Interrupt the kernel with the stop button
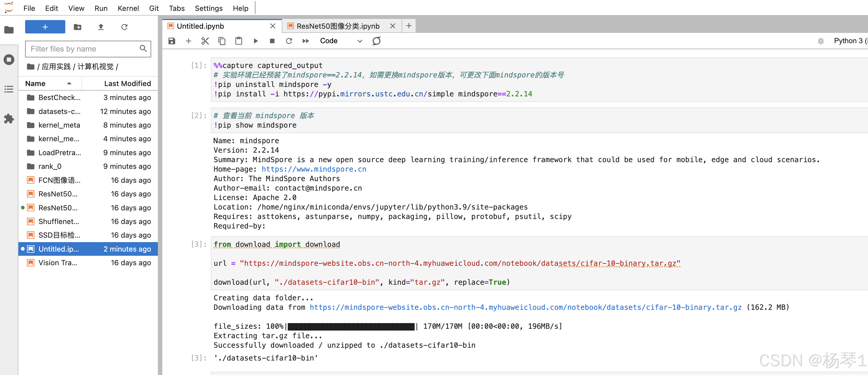This screenshot has height=375, width=868. point(272,41)
